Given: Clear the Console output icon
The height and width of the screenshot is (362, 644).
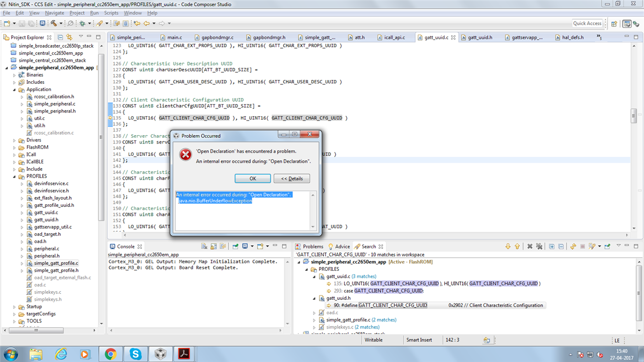Looking at the screenshot, I should click(204, 246).
